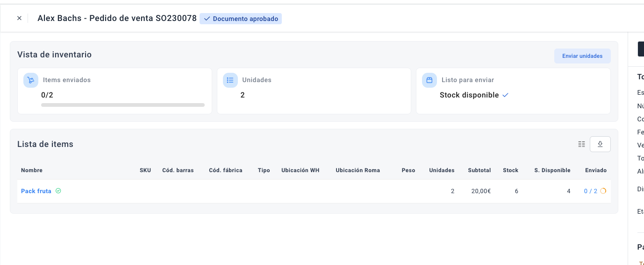The height and width of the screenshot is (265, 644).
Task: Click the Items enviados progress bar
Action: pos(123,105)
